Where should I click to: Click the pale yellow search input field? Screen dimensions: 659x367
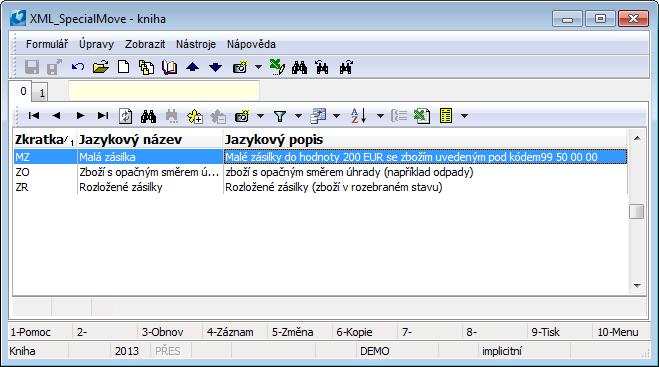164,91
